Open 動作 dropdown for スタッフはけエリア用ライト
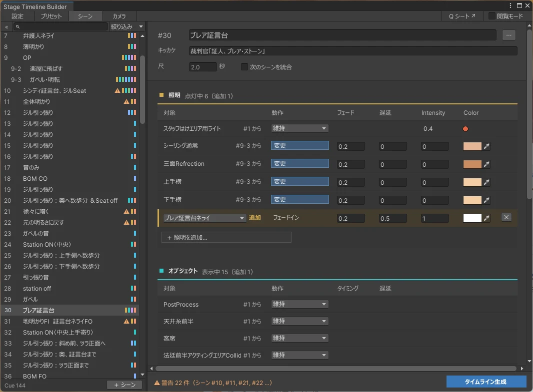The width and height of the screenshot is (533, 392). [x=299, y=128]
